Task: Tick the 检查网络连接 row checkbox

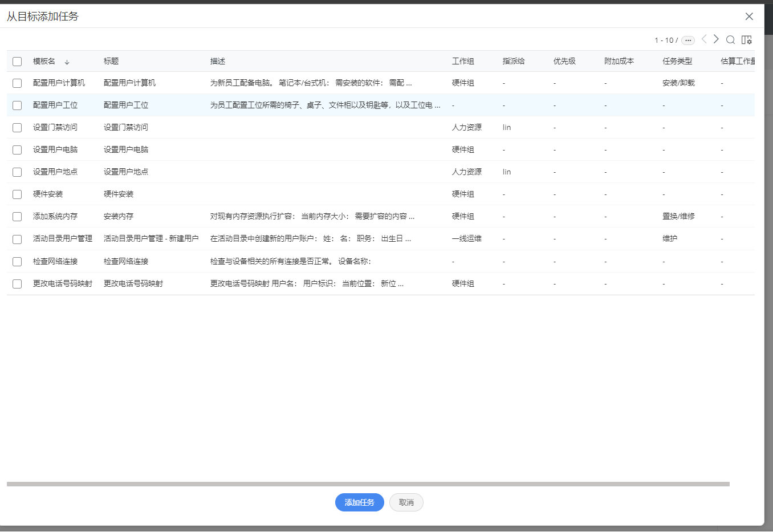Action: pyautogui.click(x=17, y=262)
